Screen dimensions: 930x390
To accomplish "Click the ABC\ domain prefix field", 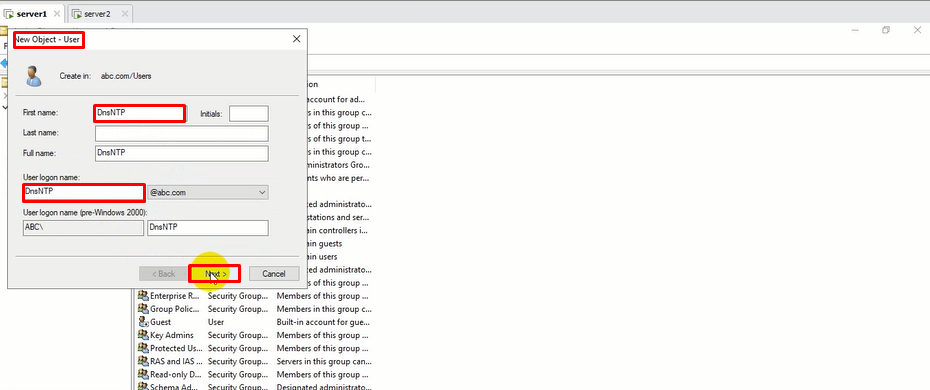I will pyautogui.click(x=83, y=228).
